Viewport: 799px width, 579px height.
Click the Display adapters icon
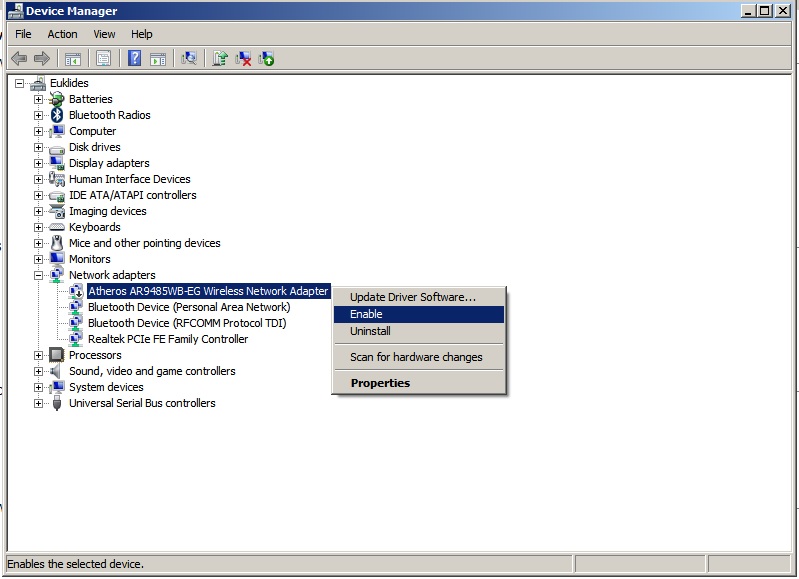pos(57,163)
